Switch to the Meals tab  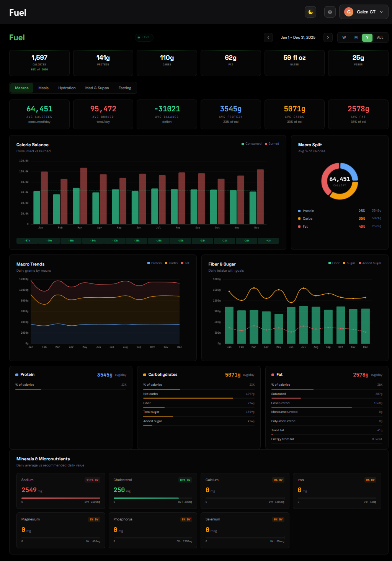[x=43, y=88]
